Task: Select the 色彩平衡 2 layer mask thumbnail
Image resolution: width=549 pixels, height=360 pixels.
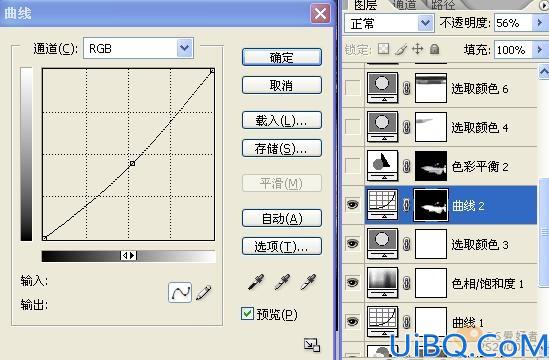Action: [x=431, y=166]
